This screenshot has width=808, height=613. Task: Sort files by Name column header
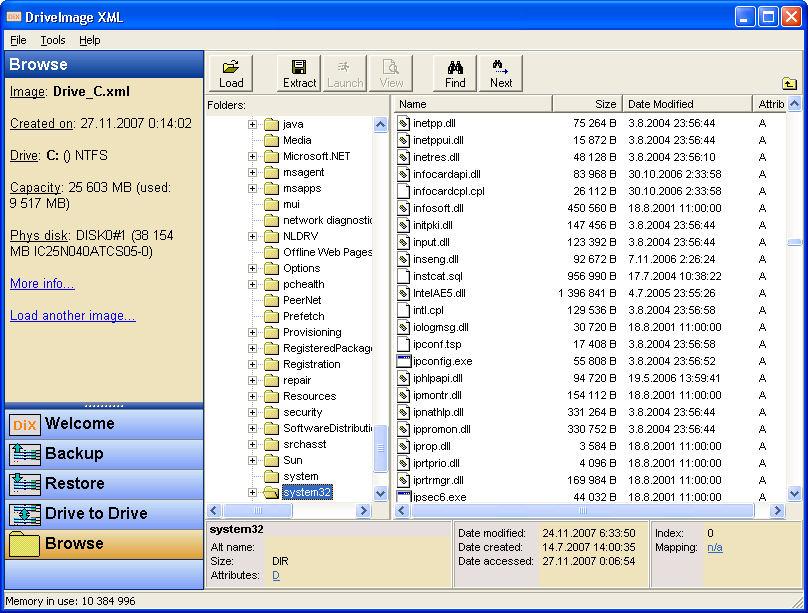point(474,104)
